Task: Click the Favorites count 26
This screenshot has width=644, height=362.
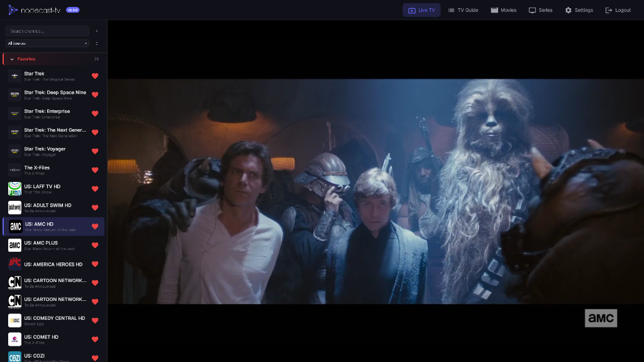Action: 96,59
